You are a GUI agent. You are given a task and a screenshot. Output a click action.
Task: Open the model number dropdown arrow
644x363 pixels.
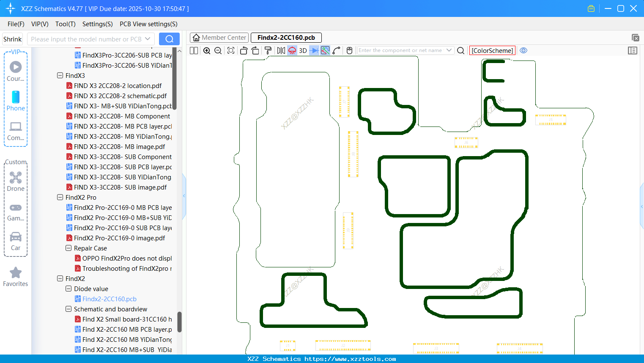148,39
